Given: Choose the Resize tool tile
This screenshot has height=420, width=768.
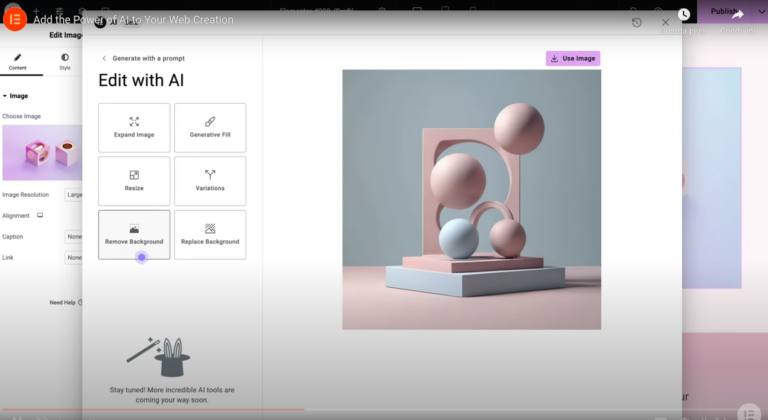Looking at the screenshot, I should pos(134,181).
